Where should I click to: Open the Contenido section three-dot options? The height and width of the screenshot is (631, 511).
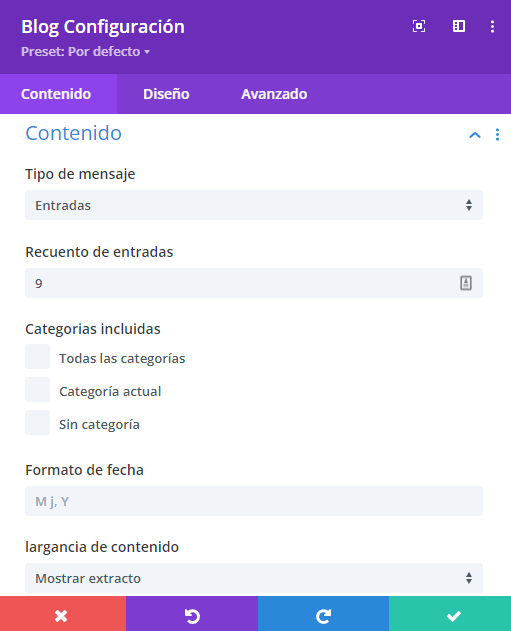tap(497, 134)
